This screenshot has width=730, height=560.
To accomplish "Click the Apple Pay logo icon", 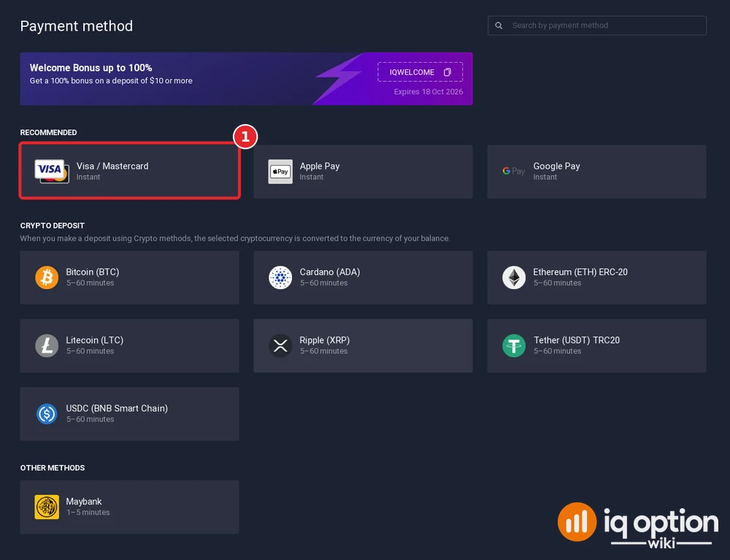I will [x=280, y=172].
